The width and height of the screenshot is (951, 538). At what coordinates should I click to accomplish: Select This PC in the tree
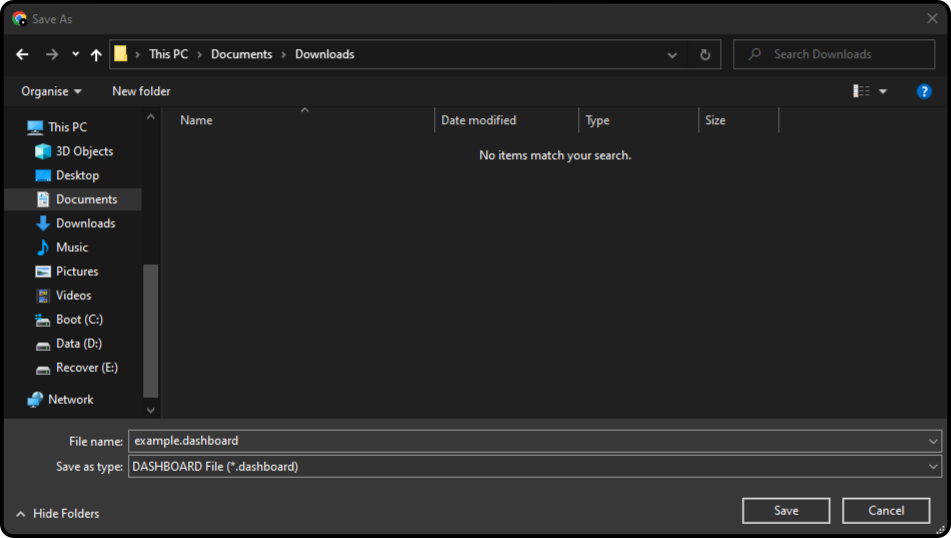pyautogui.click(x=67, y=127)
